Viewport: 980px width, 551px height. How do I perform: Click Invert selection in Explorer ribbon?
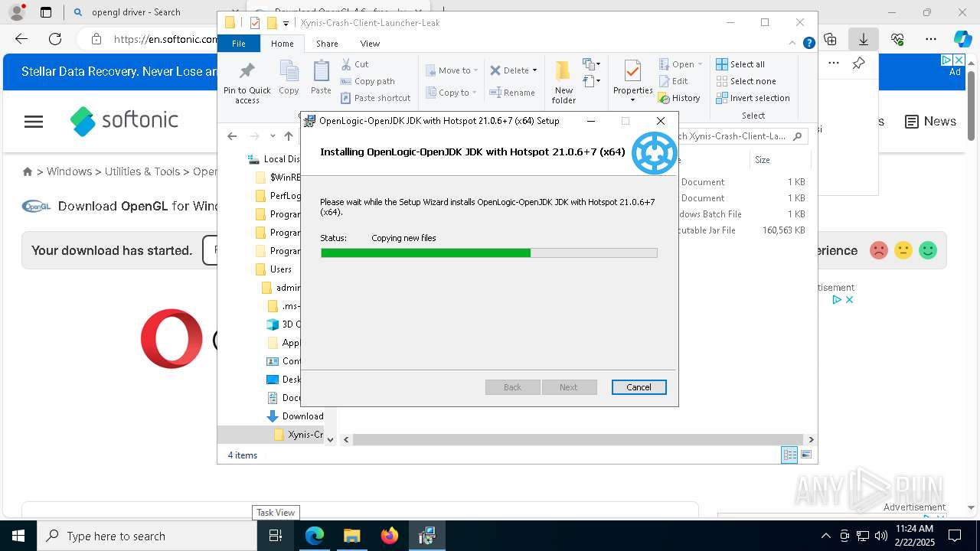point(753,98)
